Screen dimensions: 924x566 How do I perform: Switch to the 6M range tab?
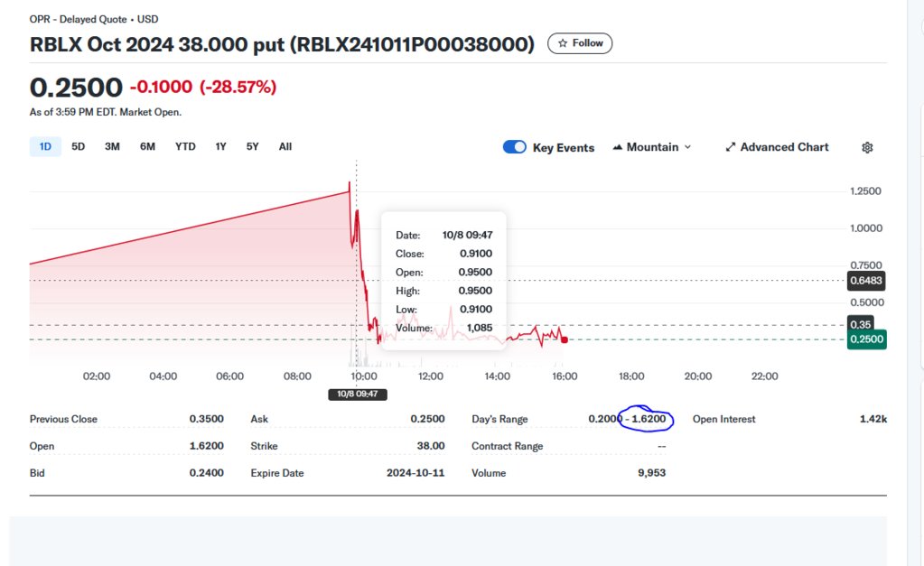(147, 146)
